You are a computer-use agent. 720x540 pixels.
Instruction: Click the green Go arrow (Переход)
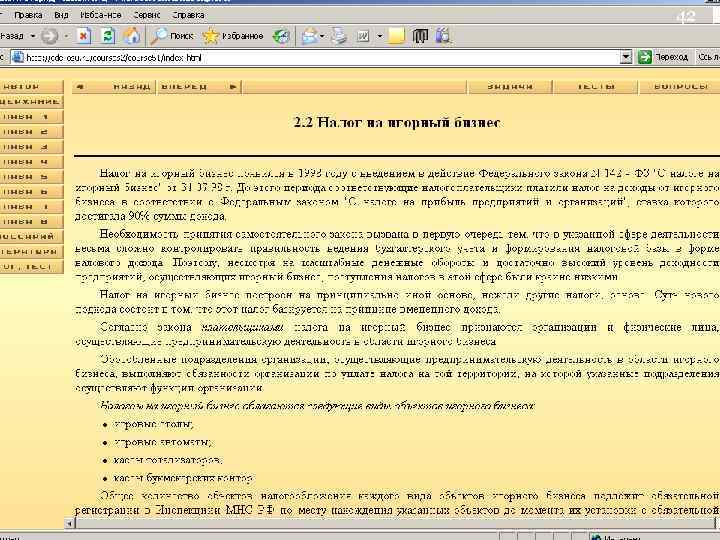645,57
